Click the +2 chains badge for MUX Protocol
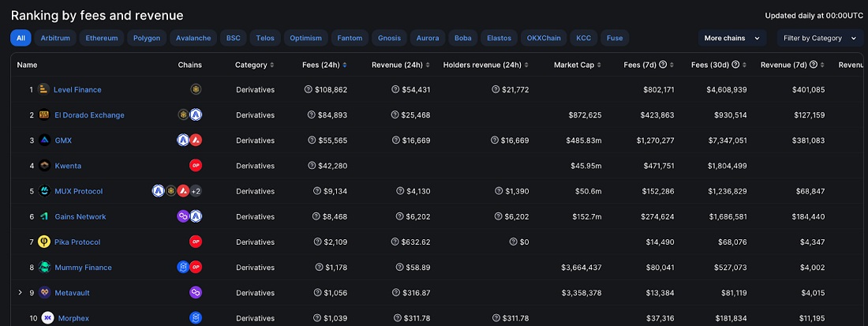The height and width of the screenshot is (326, 868). point(196,191)
